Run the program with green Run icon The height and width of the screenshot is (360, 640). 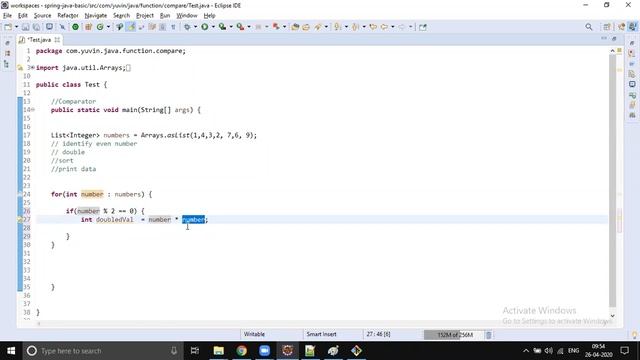pyautogui.click(x=204, y=27)
